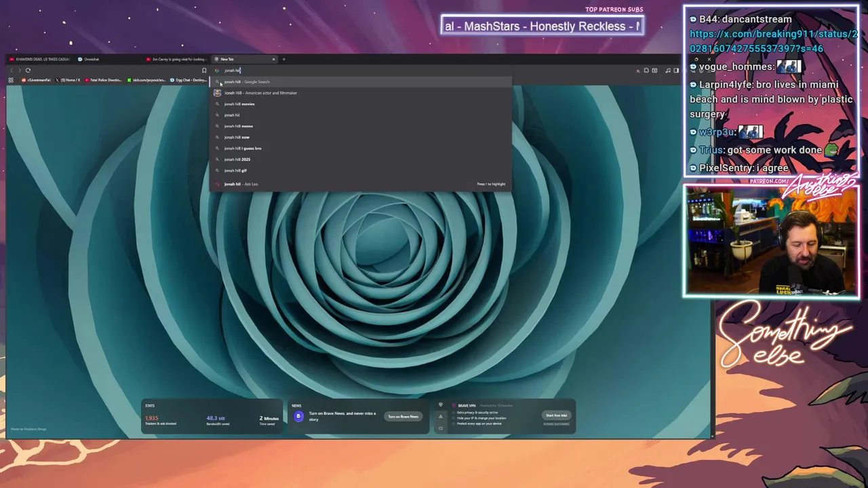Image resolution: width=868 pixels, height=488 pixels.
Task: Click the Jonah Hill photo thumbnail suggestion
Action: coord(217,93)
